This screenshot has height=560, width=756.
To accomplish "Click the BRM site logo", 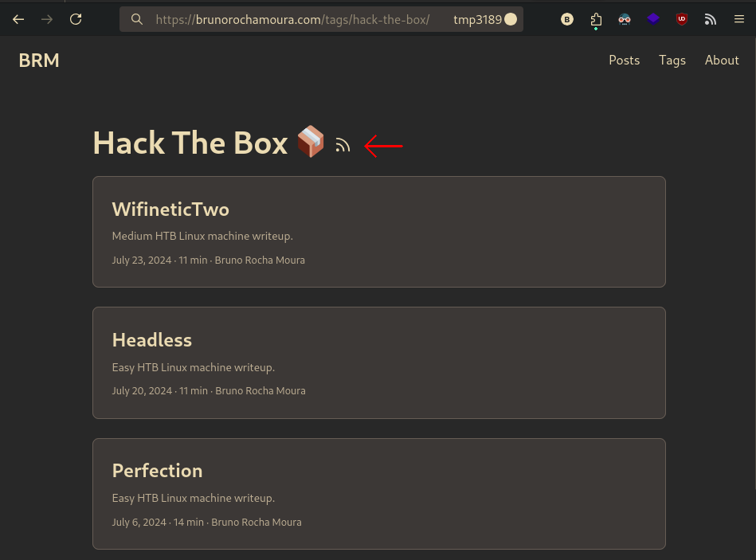I will [x=39, y=61].
